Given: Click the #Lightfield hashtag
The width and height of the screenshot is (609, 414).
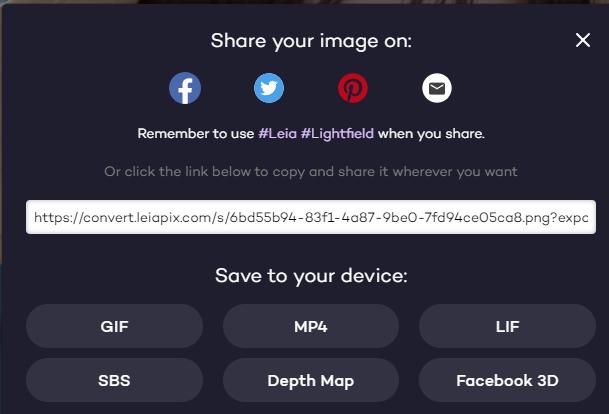Looking at the screenshot, I should pyautogui.click(x=337, y=134).
